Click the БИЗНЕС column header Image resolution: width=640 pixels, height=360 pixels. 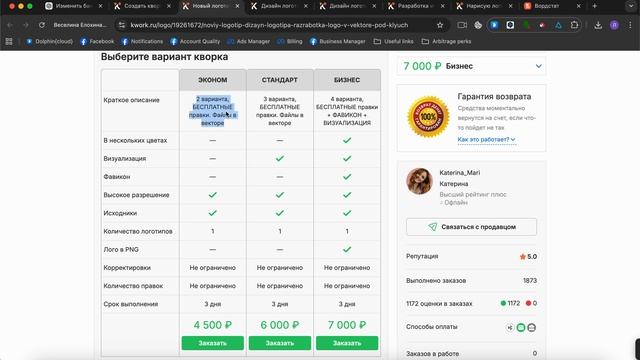coord(347,80)
